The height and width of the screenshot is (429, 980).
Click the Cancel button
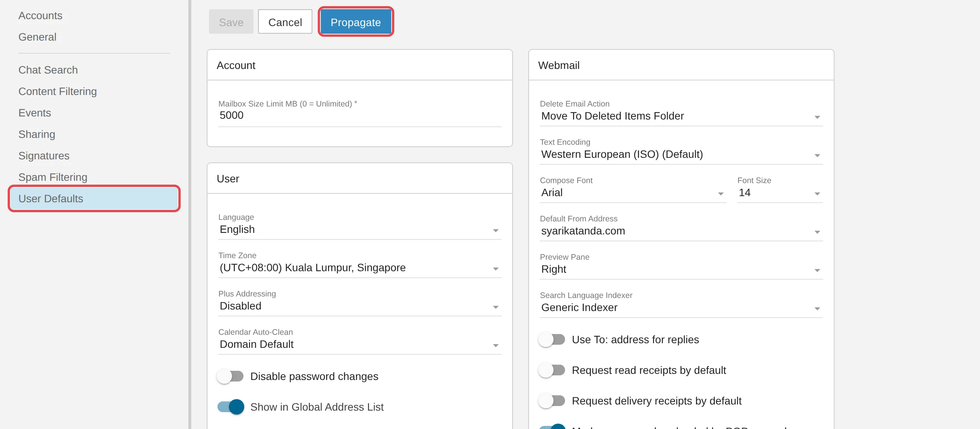pos(285,22)
